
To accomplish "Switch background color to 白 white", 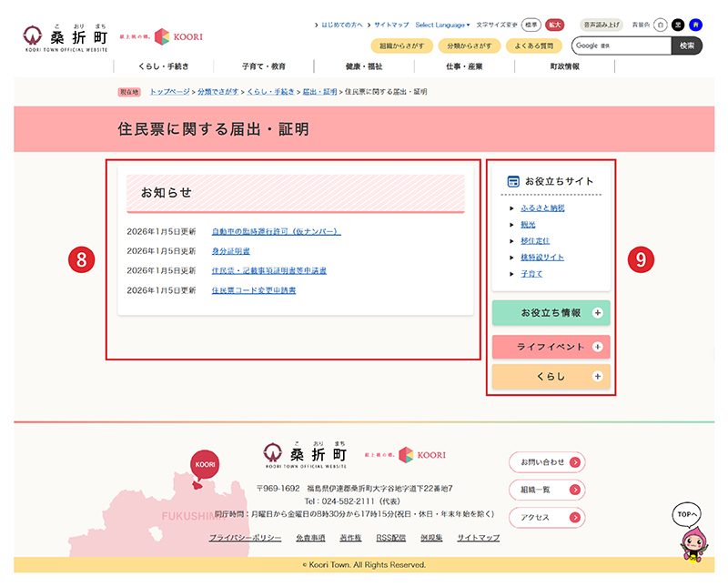I will 658,25.
